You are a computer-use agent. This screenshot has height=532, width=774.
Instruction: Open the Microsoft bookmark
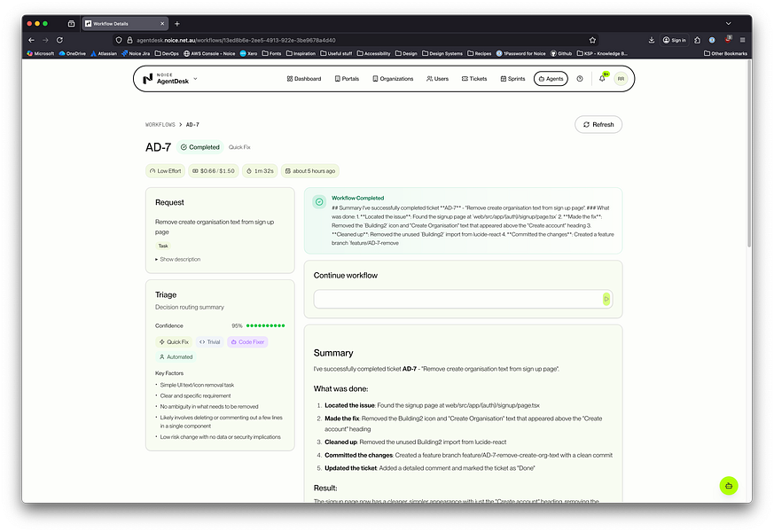click(x=41, y=53)
